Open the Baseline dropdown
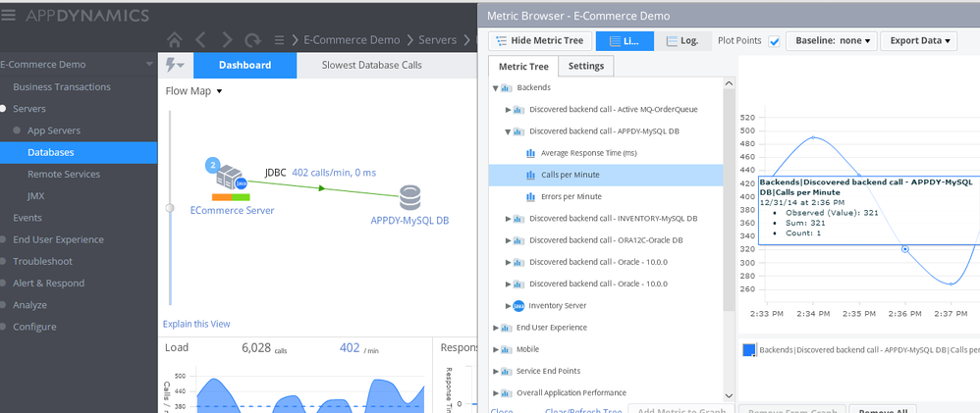 (x=831, y=41)
